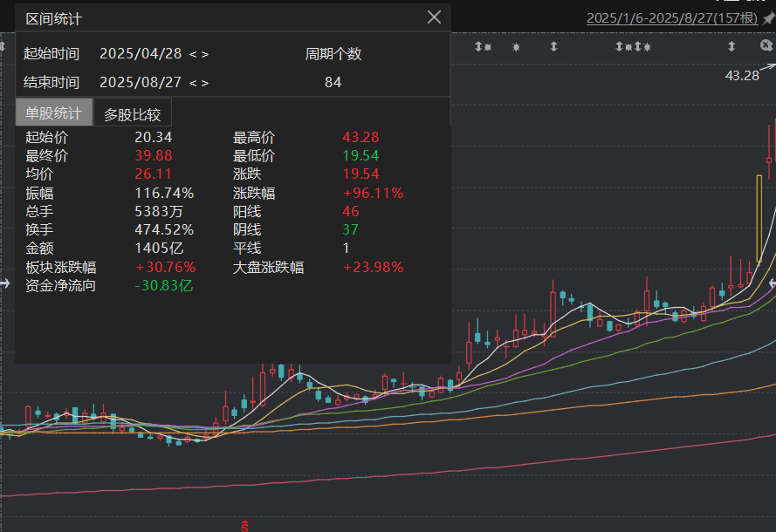Click the end date field 2025/08/27
This screenshot has width=776, height=532.
coord(141,83)
